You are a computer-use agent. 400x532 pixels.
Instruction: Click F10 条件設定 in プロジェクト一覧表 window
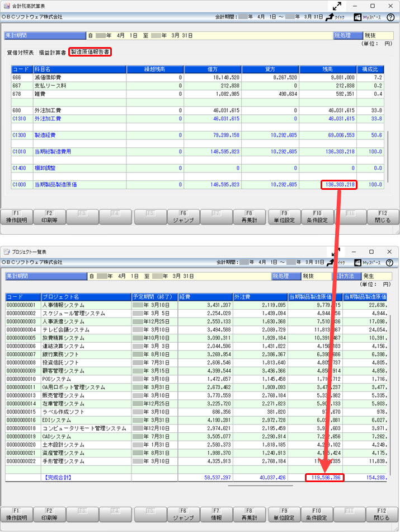[317, 514]
